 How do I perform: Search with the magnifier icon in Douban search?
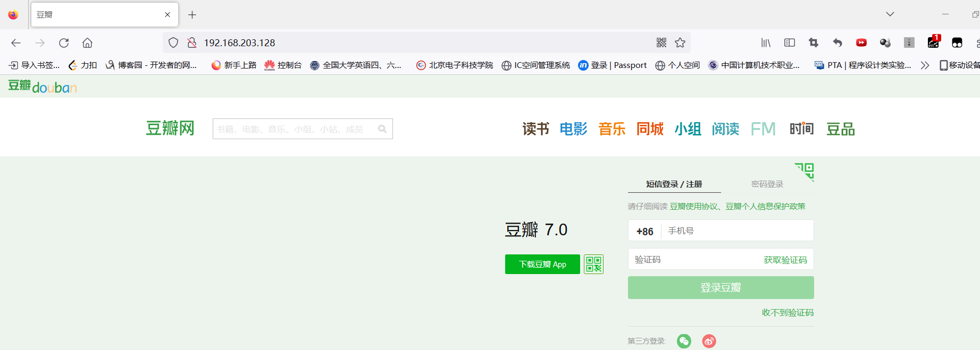(x=382, y=129)
